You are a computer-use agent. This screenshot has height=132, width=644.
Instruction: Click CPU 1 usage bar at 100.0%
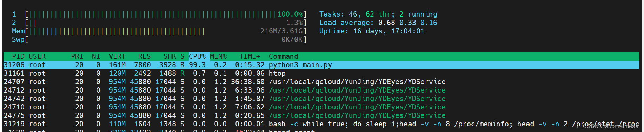(x=166, y=14)
